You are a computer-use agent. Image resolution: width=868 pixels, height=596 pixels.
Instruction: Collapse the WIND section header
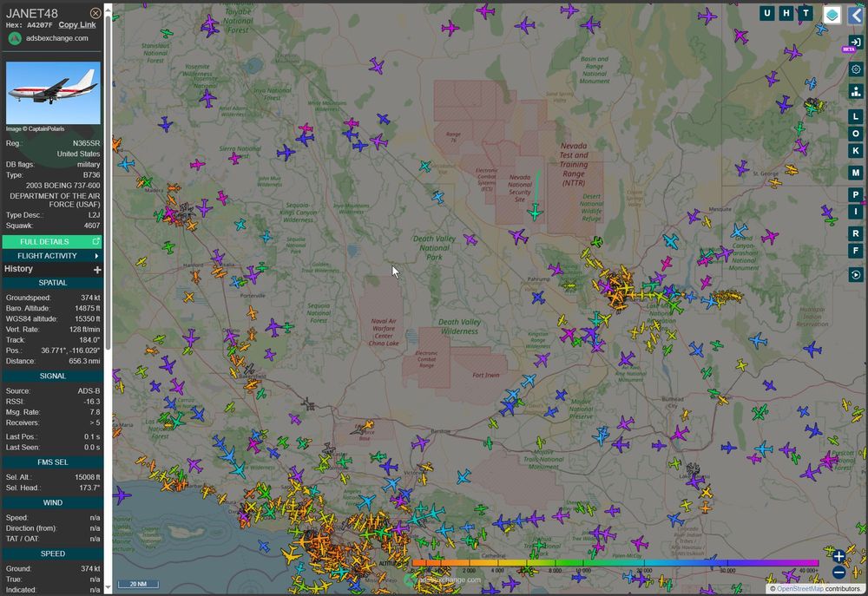(x=53, y=502)
